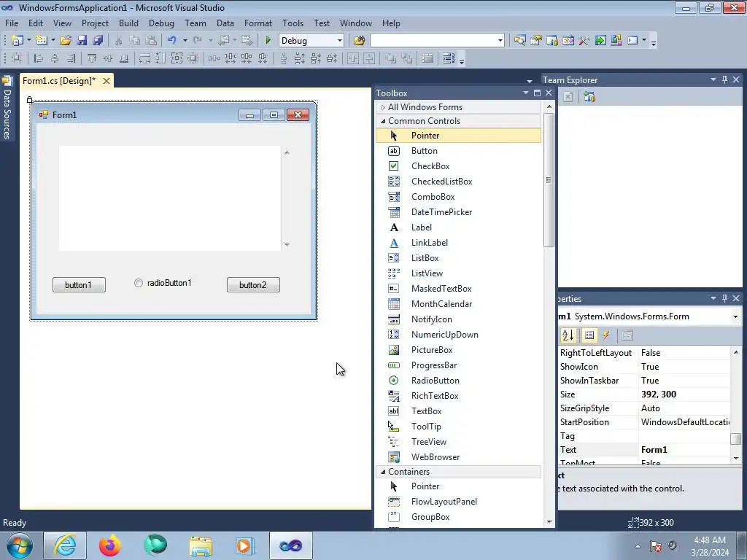The height and width of the screenshot is (560, 747).
Task: Open the Team Explorer window position dropdown
Action: point(713,80)
